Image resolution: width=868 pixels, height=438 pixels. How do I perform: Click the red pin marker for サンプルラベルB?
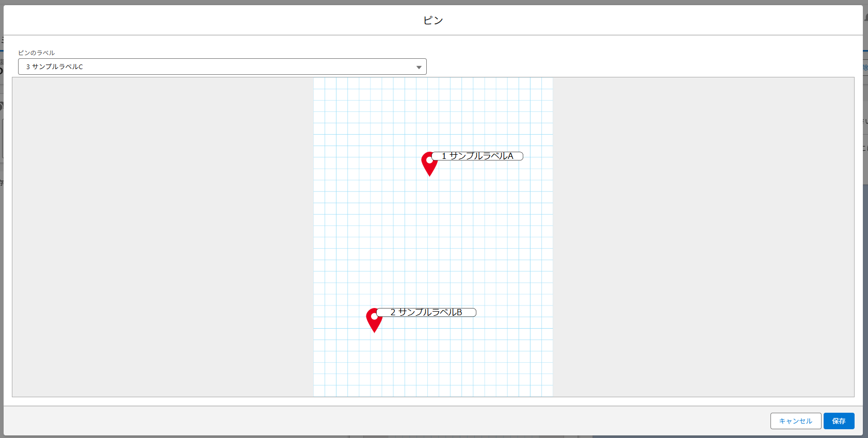click(374, 320)
